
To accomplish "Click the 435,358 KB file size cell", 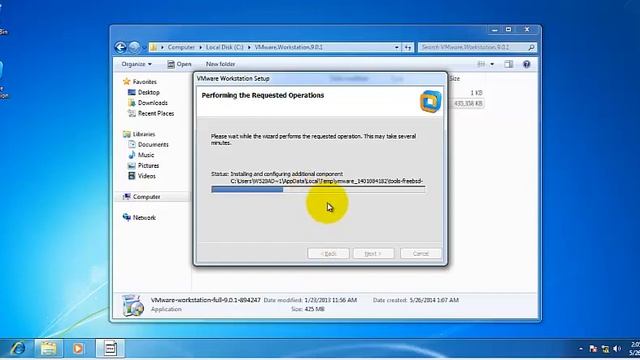I will coord(468,104).
